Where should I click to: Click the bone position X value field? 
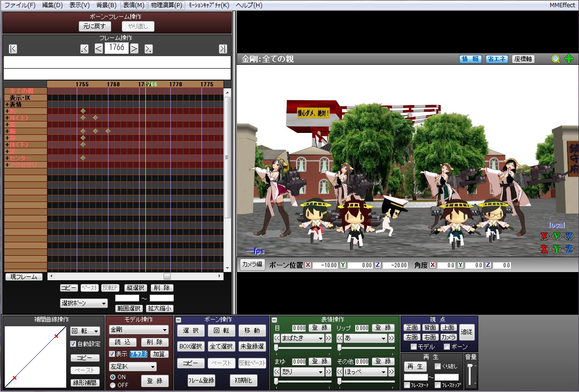[x=325, y=265]
